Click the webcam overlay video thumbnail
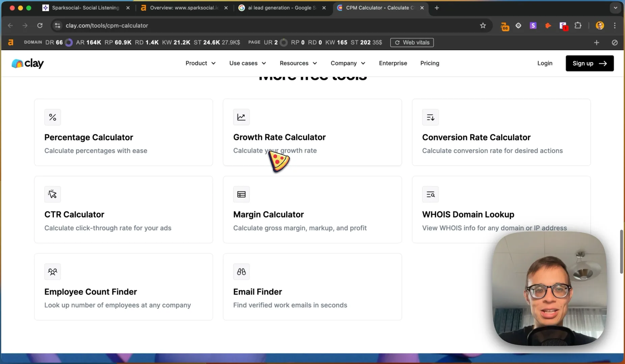Viewport: 625px width, 364px height. [x=549, y=289]
